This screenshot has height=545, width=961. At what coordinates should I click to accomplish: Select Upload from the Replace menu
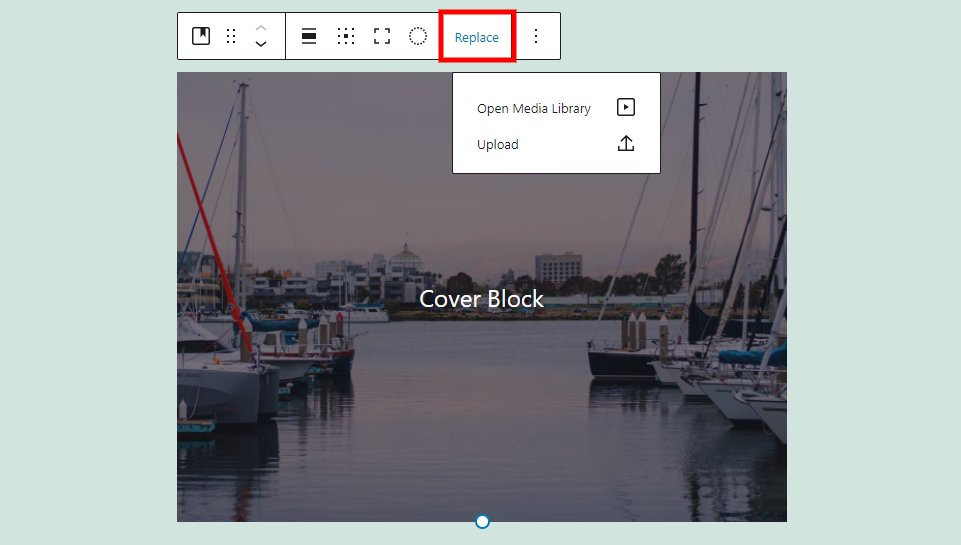[x=498, y=144]
